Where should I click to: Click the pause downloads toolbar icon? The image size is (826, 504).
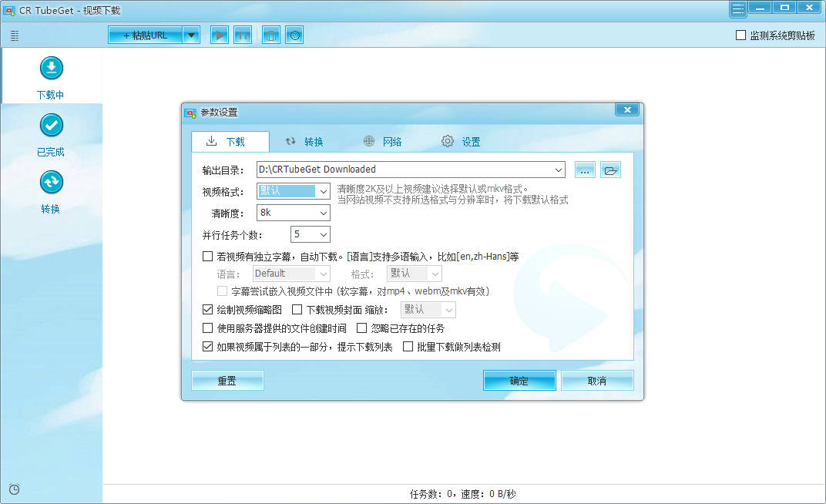tap(242, 35)
